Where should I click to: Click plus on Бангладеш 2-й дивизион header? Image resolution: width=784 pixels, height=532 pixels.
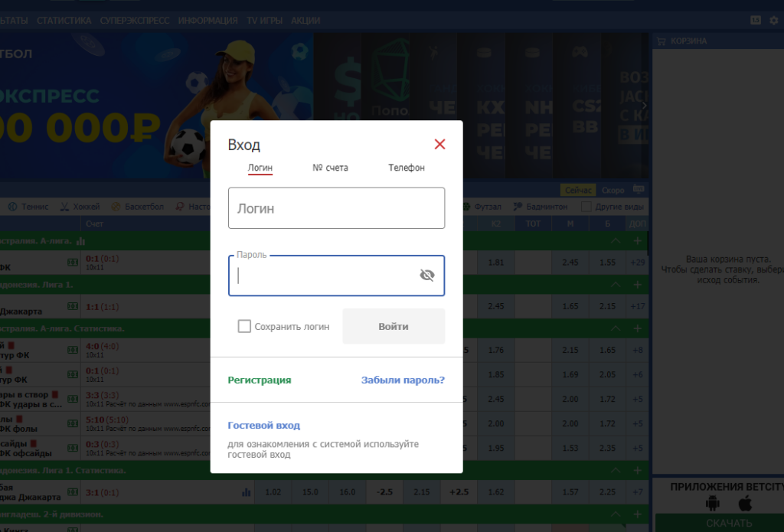pyautogui.click(x=638, y=514)
